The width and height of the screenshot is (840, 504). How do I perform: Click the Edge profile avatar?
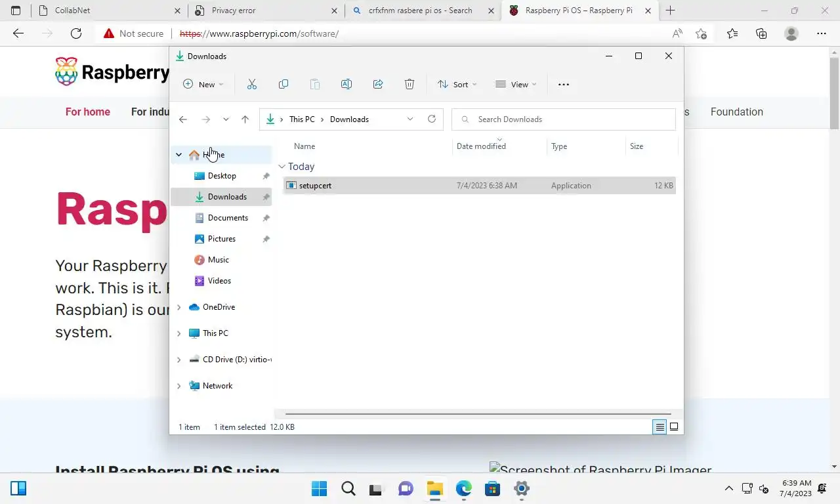tap(791, 33)
